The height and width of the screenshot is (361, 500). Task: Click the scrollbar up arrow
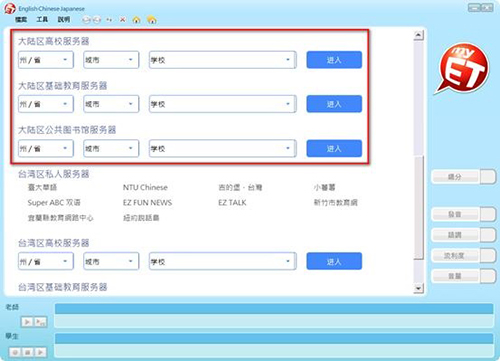[x=418, y=35]
